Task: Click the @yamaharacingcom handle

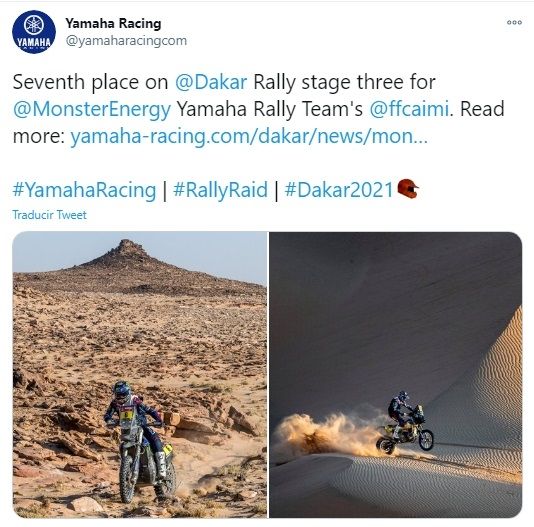Action: 126,41
